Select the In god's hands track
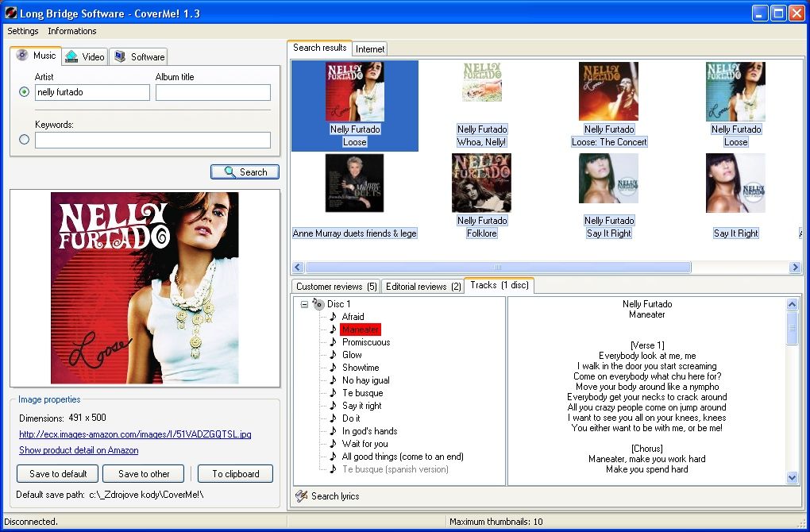Image resolution: width=810 pixels, height=532 pixels. (x=369, y=431)
